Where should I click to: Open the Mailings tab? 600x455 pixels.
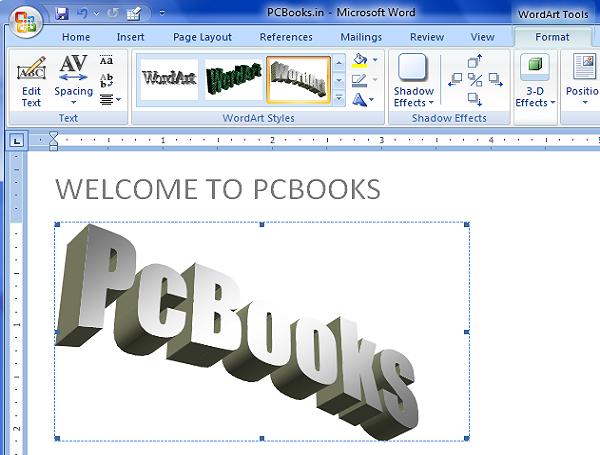pos(361,37)
